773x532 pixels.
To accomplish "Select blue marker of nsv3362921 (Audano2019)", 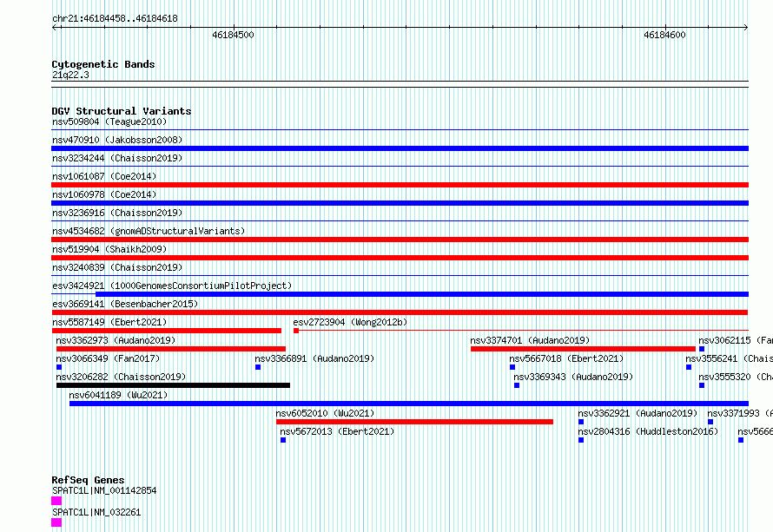I will [581, 422].
